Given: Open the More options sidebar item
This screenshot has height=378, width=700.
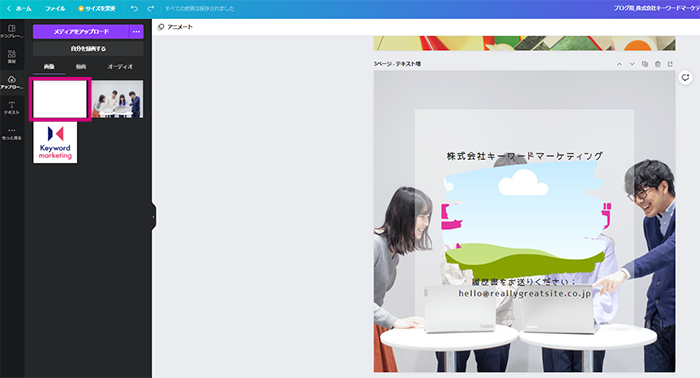Looking at the screenshot, I should pos(12,133).
